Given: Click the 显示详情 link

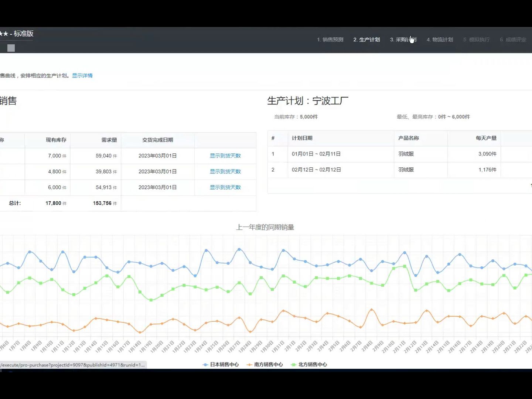Looking at the screenshot, I should coord(82,75).
